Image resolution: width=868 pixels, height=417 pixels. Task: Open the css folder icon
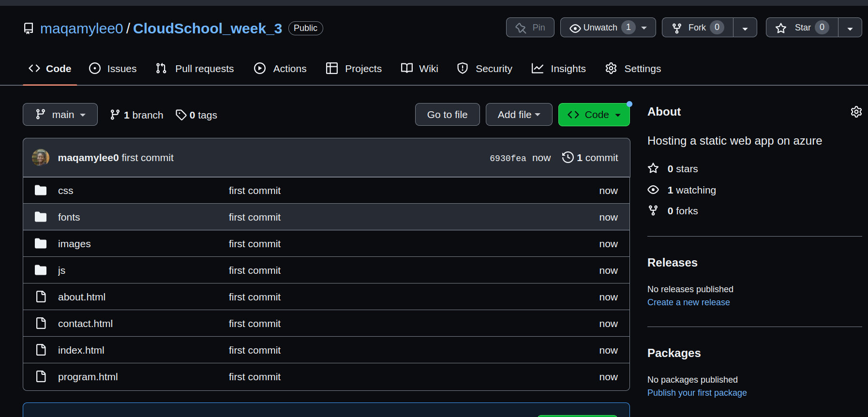41,191
